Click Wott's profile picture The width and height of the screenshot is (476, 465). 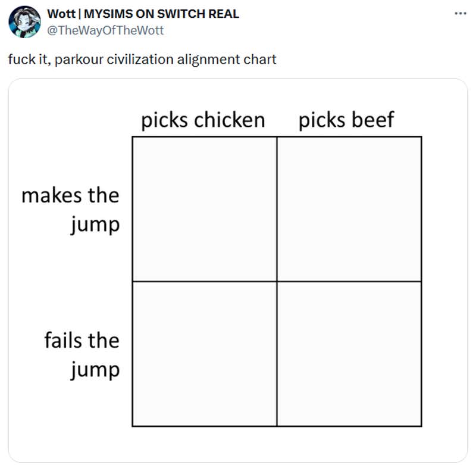pos(24,18)
